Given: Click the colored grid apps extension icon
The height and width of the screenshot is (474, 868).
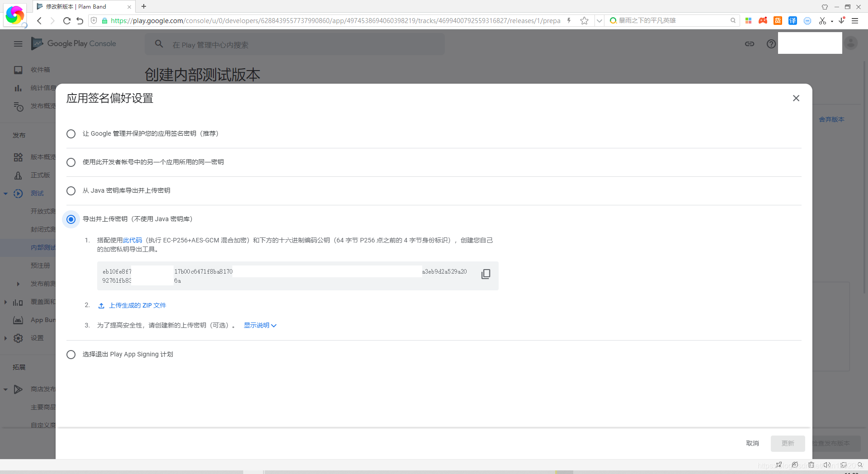Looking at the screenshot, I should tap(749, 21).
